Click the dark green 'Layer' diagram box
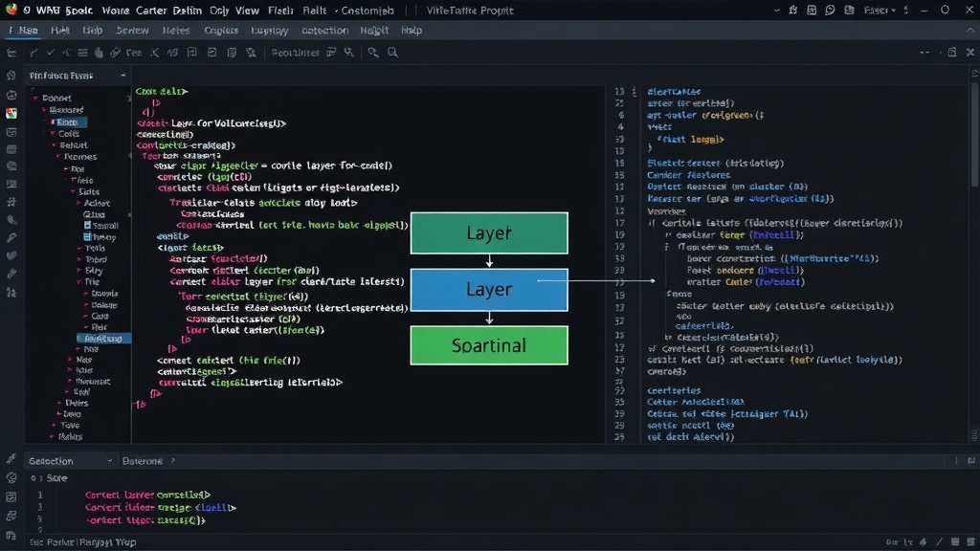The image size is (980, 551). [489, 233]
